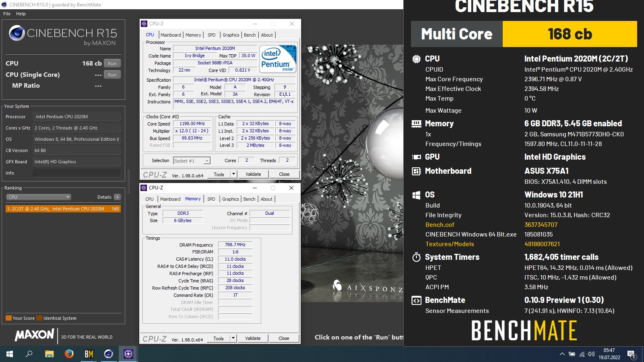
Task: Click the CAS# Latency 11.0 clocks value
Action: pos(235,259)
